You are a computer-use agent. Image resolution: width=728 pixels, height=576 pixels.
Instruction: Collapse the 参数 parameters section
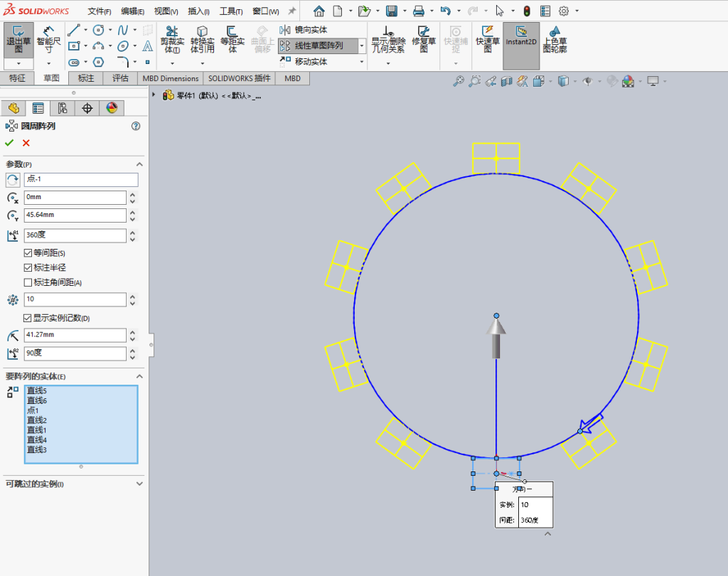tap(139, 164)
